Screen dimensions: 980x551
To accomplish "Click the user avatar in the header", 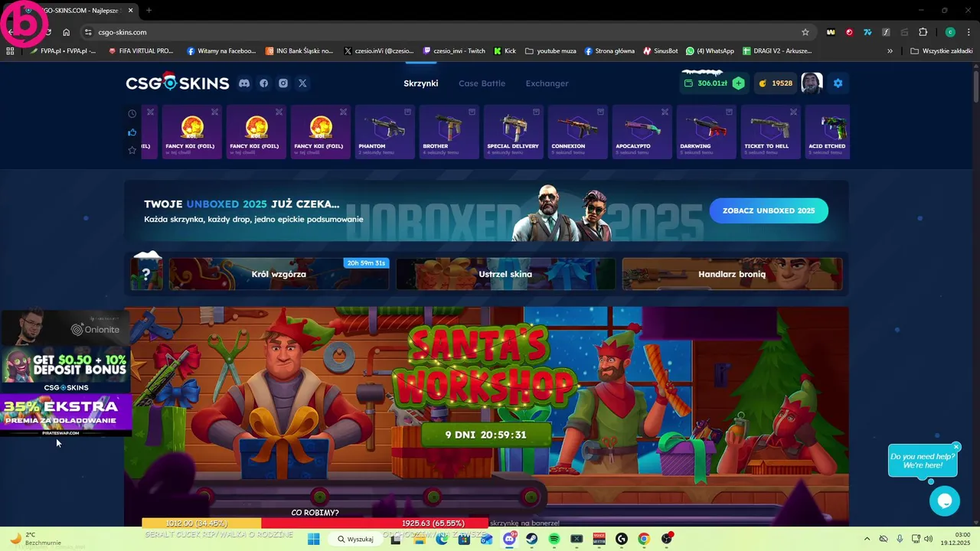I will 812,83.
